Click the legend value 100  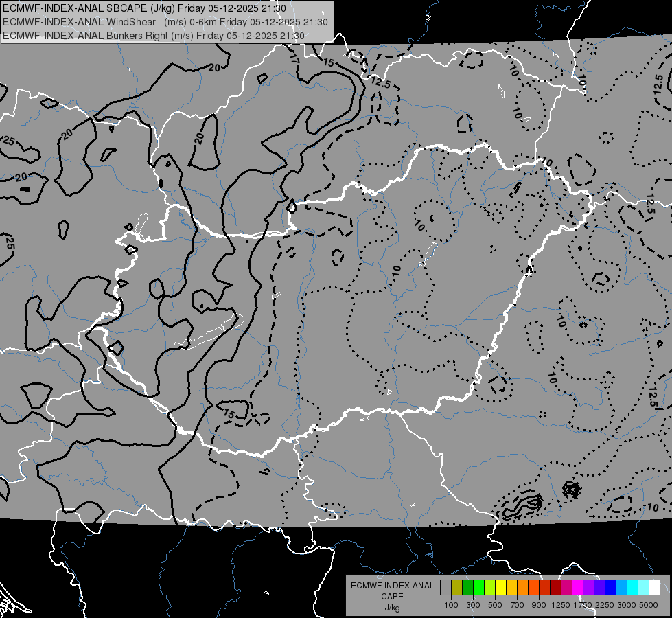pyautogui.click(x=451, y=605)
